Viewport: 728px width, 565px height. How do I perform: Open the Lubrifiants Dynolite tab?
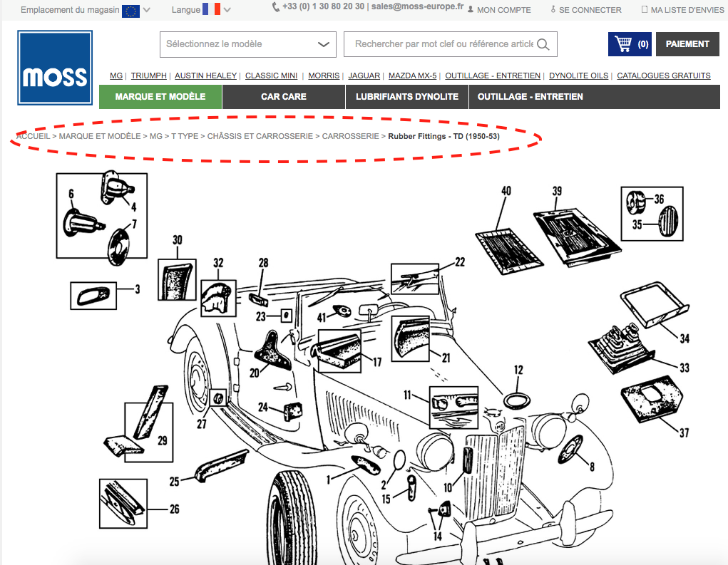click(x=407, y=96)
